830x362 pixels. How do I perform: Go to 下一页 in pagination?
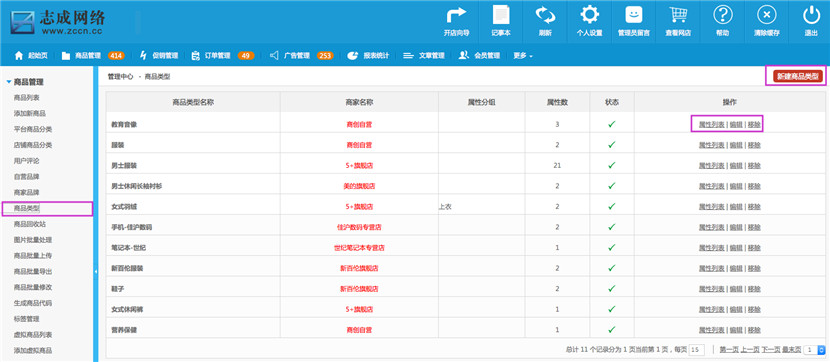[771, 350]
